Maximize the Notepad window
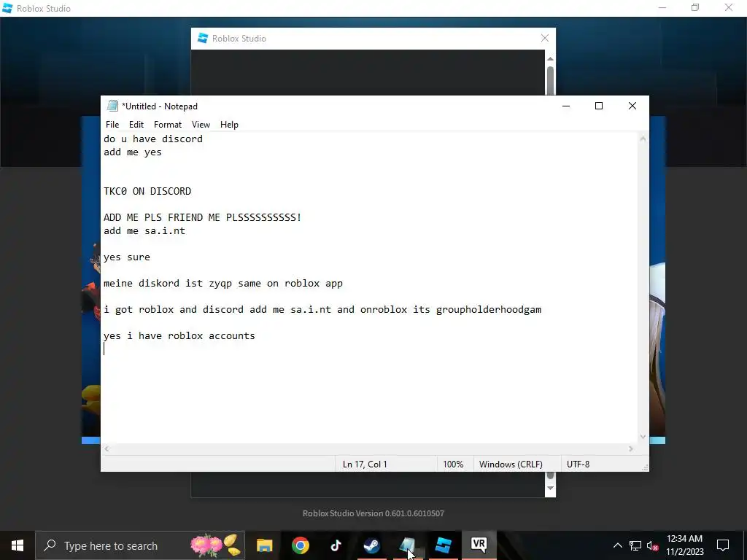Image resolution: width=747 pixels, height=560 pixels. (599, 106)
